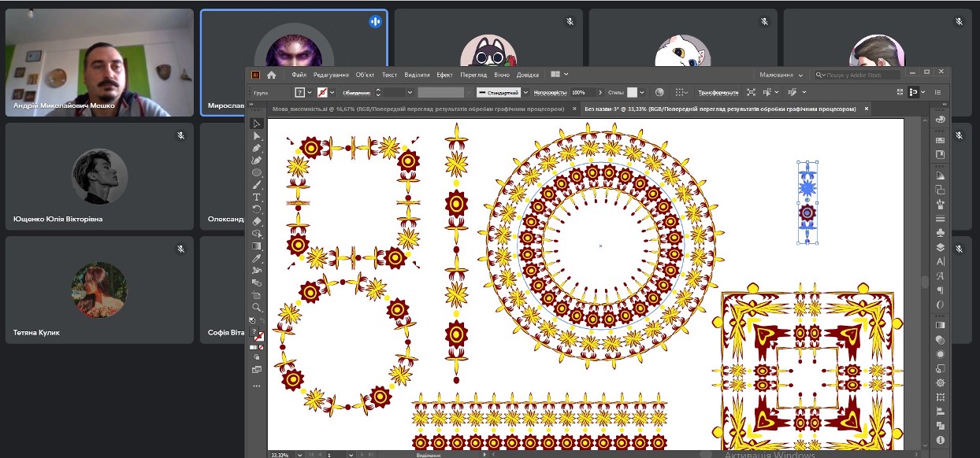Toggle microphone mute on Андрій Мошко's tile
The height and width of the screenshot is (458, 980).
[x=181, y=21]
